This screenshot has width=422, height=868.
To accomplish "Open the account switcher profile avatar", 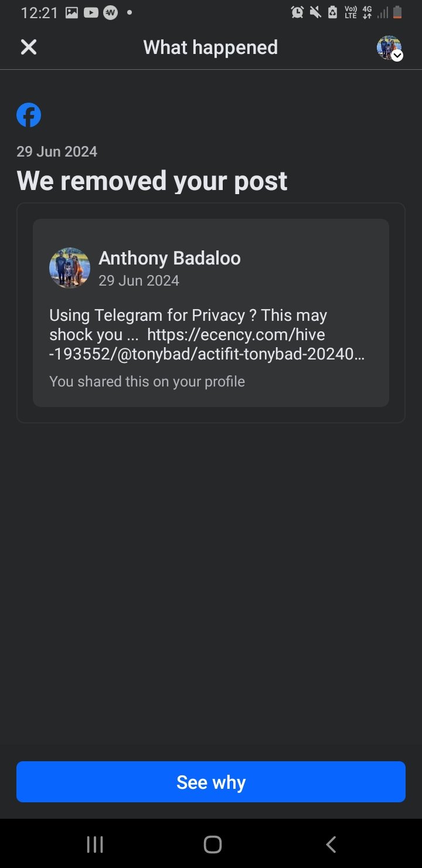I will (389, 48).
